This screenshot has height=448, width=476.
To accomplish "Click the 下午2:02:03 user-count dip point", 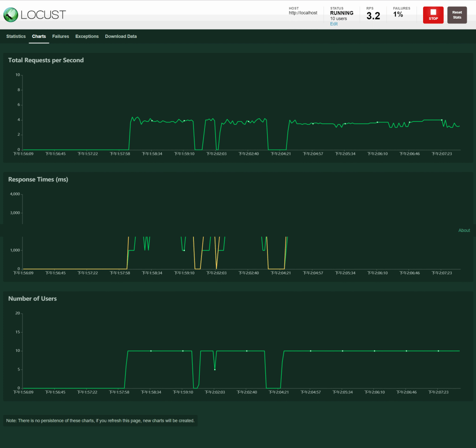I will [215, 370].
